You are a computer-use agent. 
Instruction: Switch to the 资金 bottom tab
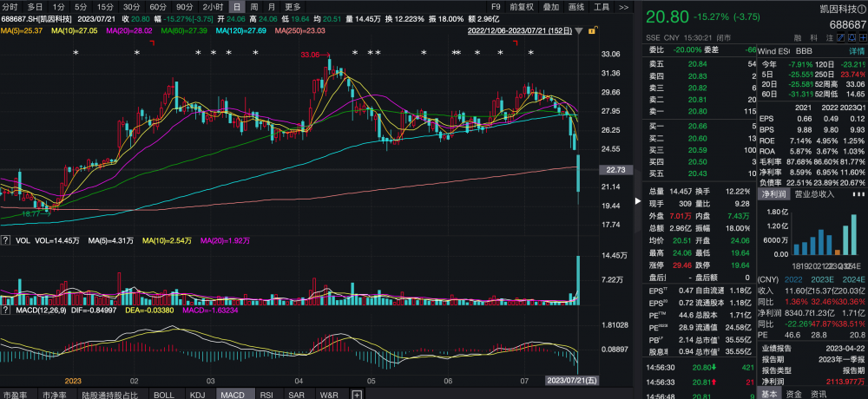[794, 394]
